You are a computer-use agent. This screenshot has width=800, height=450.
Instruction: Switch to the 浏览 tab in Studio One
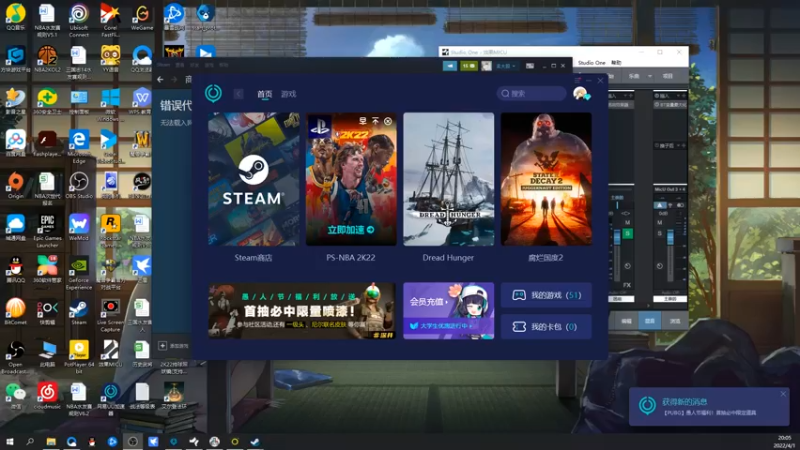pyautogui.click(x=675, y=321)
